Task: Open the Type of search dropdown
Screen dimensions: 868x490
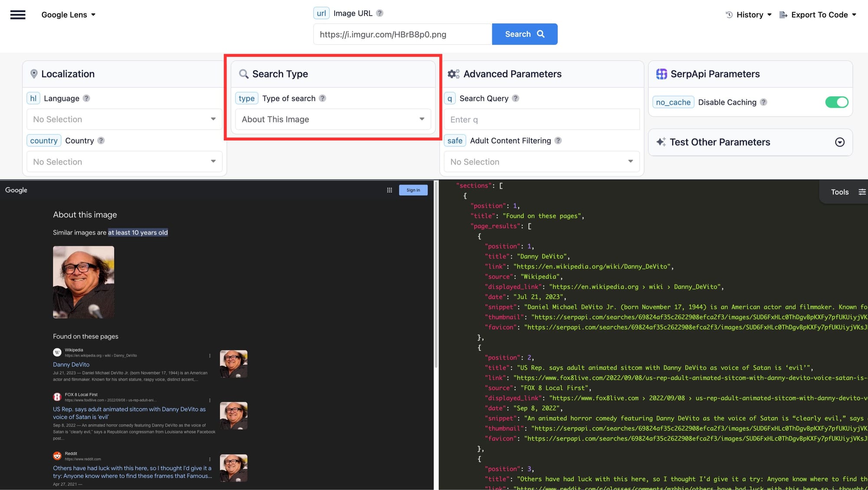Action: click(x=333, y=119)
